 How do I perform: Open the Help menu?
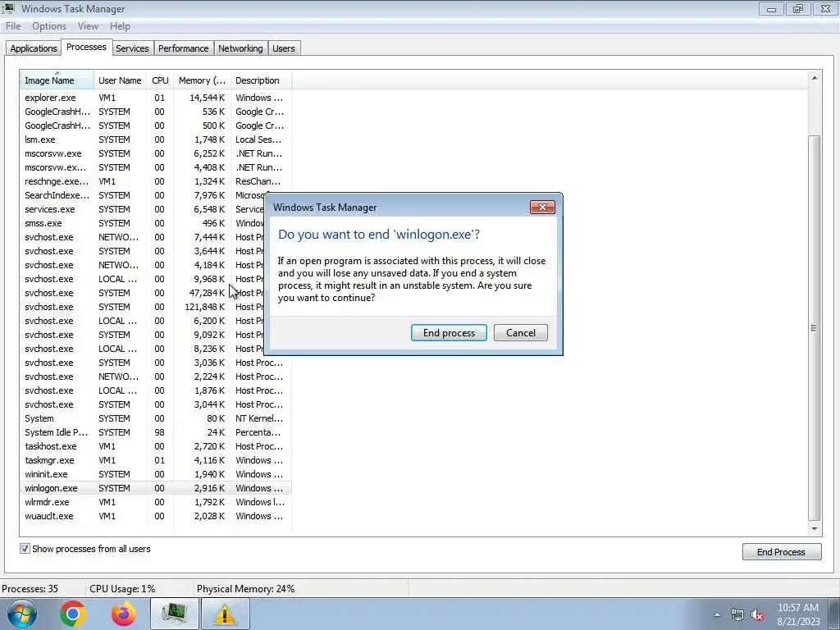pyautogui.click(x=120, y=26)
